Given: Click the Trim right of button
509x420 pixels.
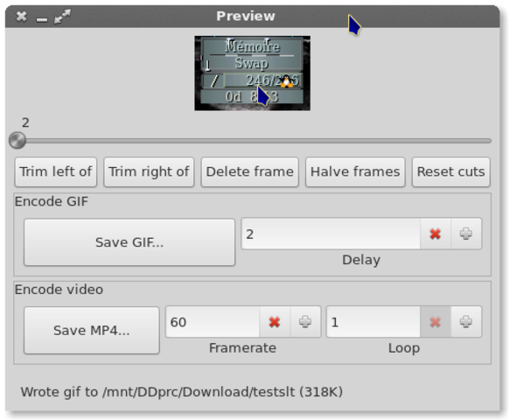Looking at the screenshot, I should pos(149,171).
